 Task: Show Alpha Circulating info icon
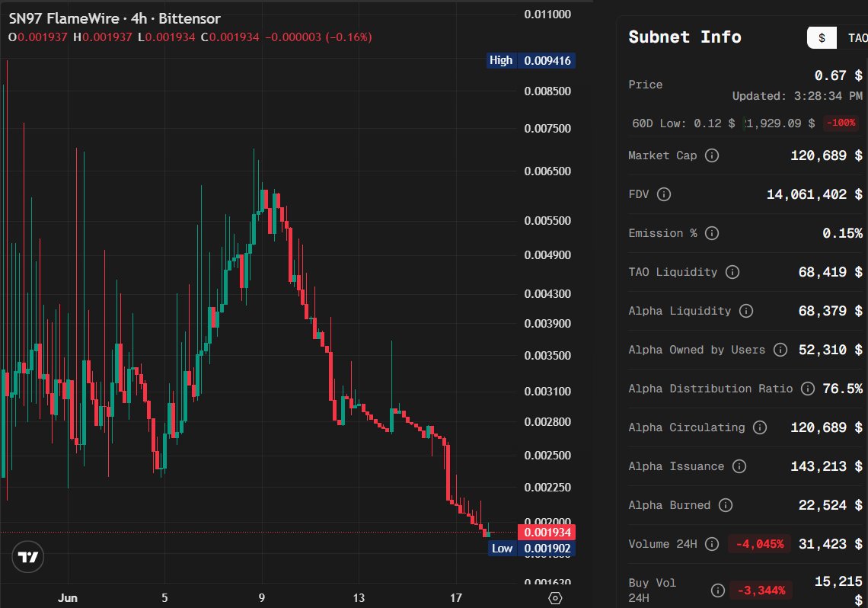pyautogui.click(x=760, y=427)
